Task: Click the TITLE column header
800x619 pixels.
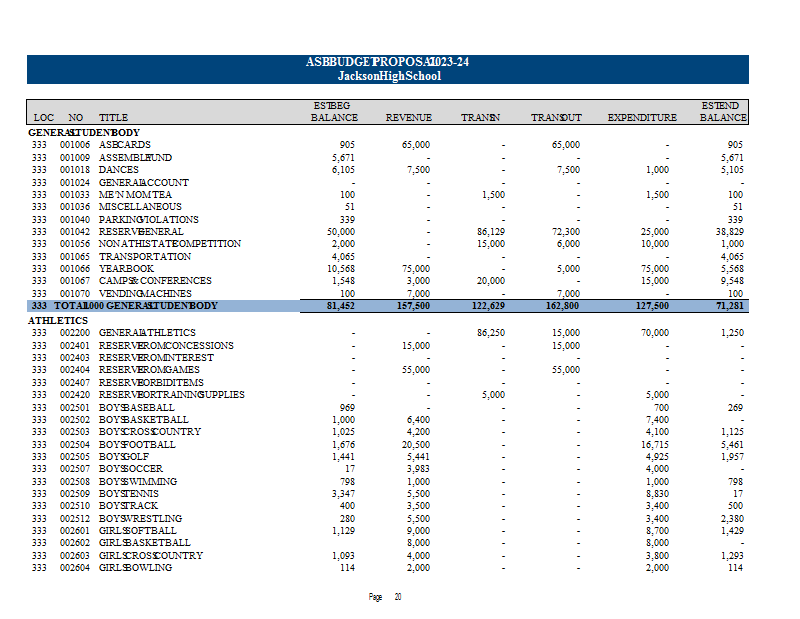Action: [x=113, y=118]
